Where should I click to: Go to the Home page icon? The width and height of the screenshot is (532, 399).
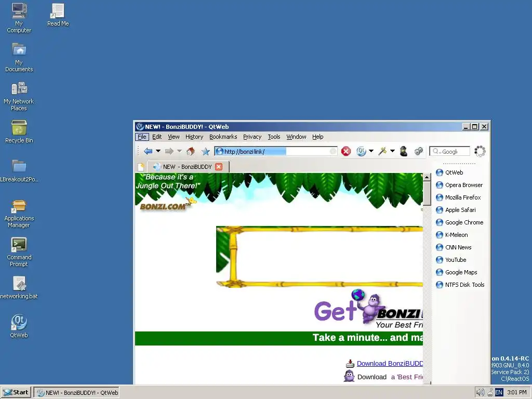click(191, 151)
